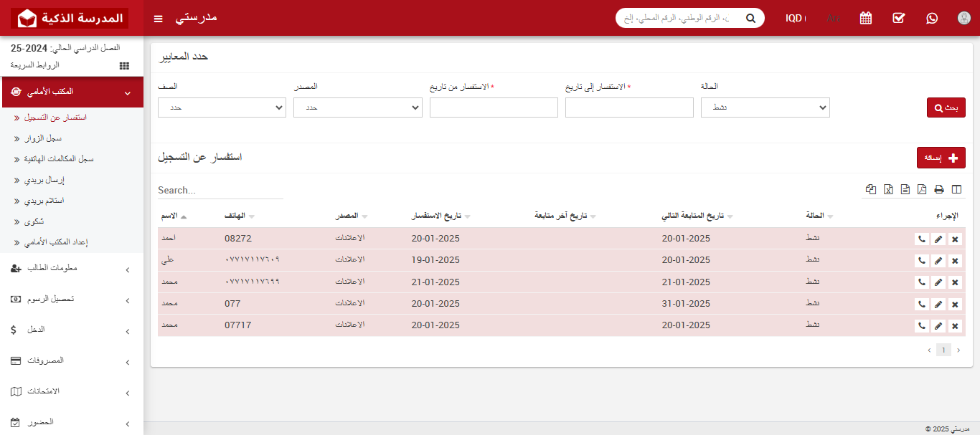Delete the last محمد row with X icon
The width and height of the screenshot is (980, 435).
(955, 325)
